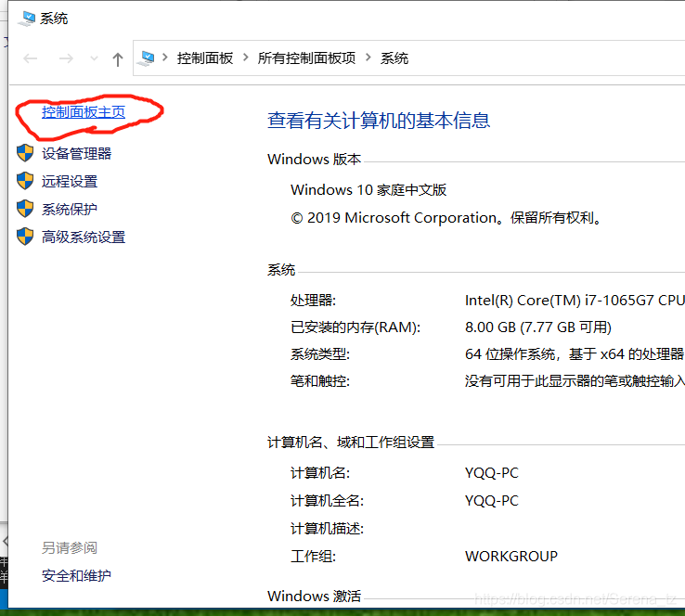
Task: Go back with the left arrow button
Action: coord(30,58)
